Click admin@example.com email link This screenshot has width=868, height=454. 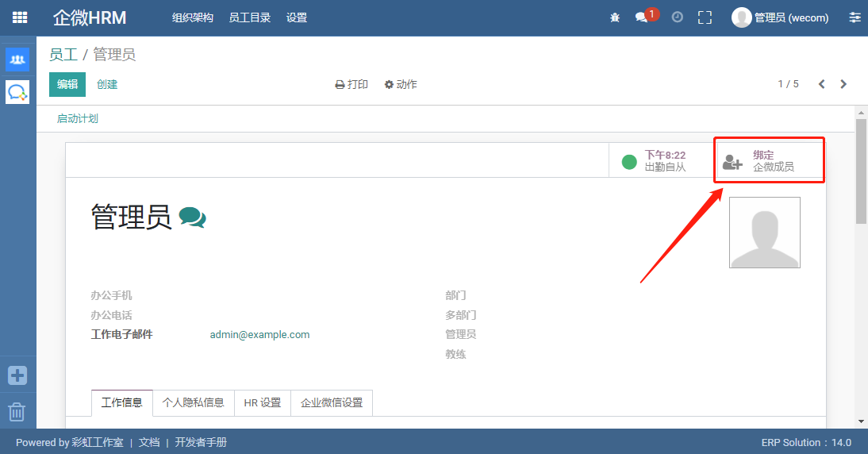pos(259,334)
